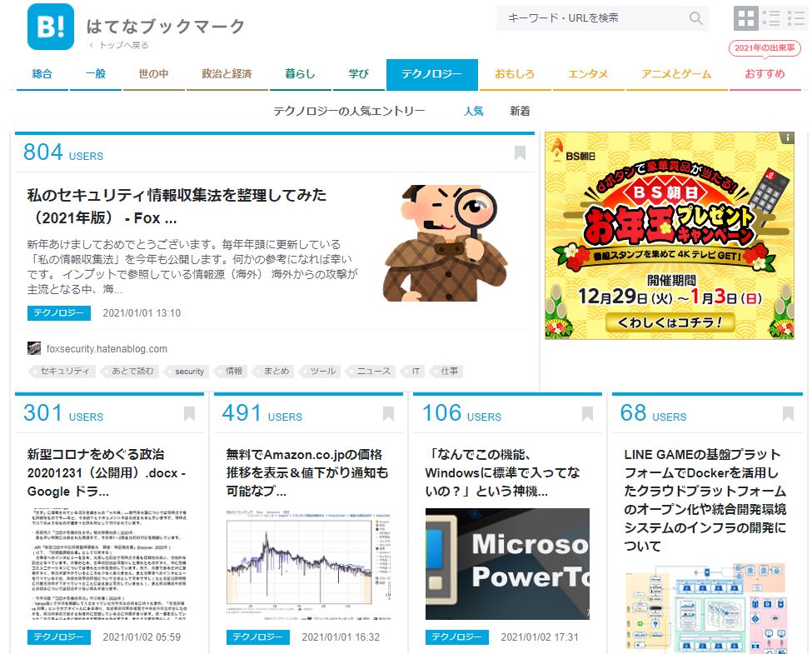The width and height of the screenshot is (812, 654).
Task: Open the おすすめ category tab
Action: click(x=765, y=74)
